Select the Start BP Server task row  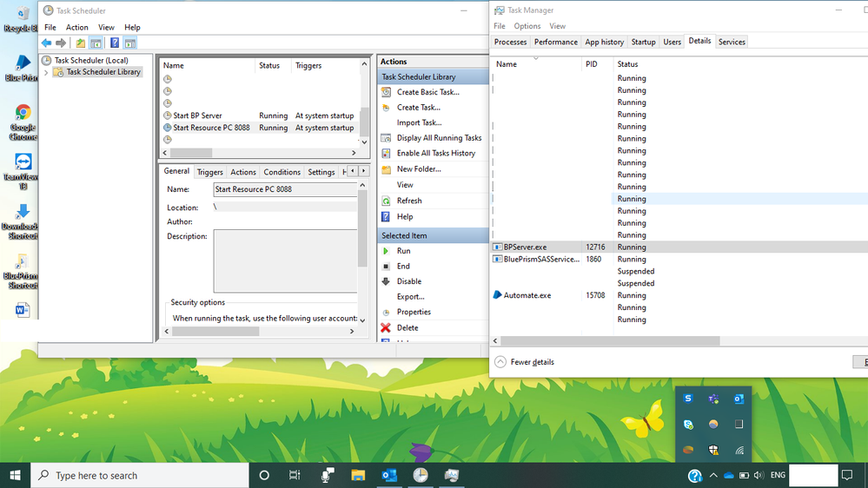point(197,115)
